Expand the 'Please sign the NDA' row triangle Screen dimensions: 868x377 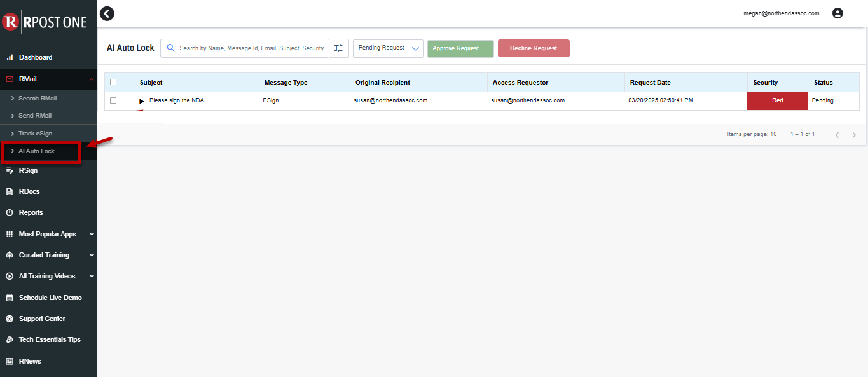[x=142, y=101]
